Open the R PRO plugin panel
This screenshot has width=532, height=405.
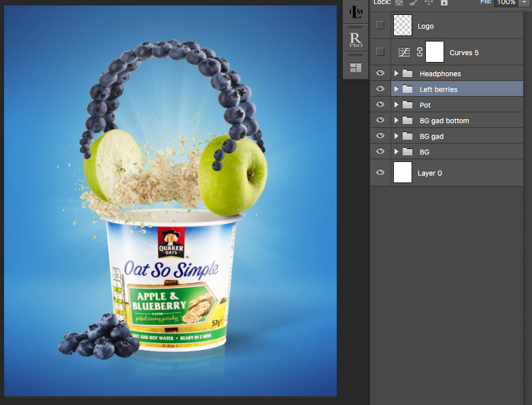pos(356,40)
